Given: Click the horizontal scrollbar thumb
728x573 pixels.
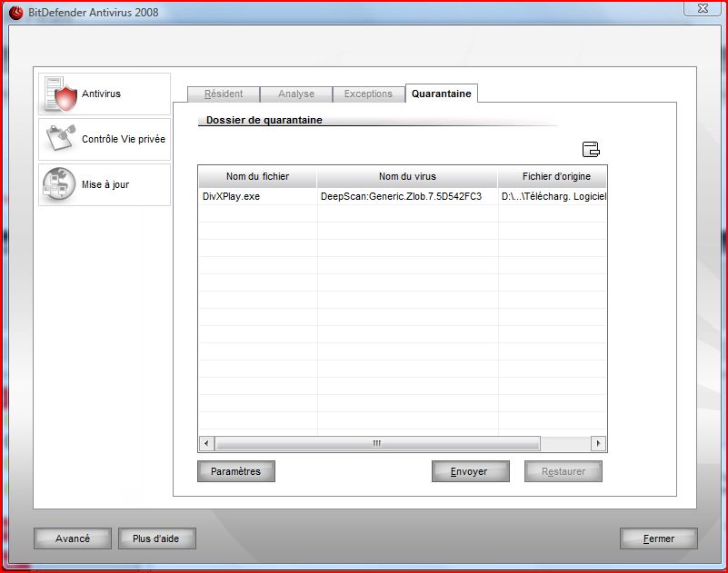Looking at the screenshot, I should pos(377,443).
